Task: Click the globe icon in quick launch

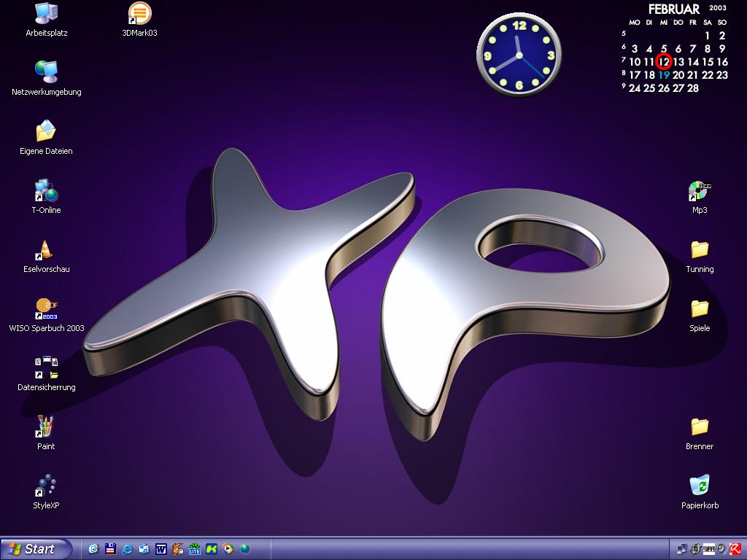Action: pos(245,549)
